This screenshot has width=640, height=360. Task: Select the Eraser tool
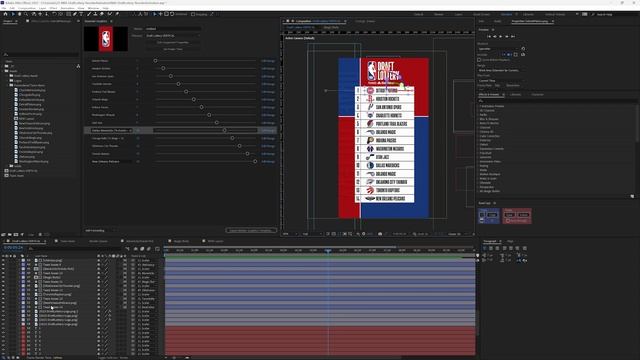click(x=102, y=14)
